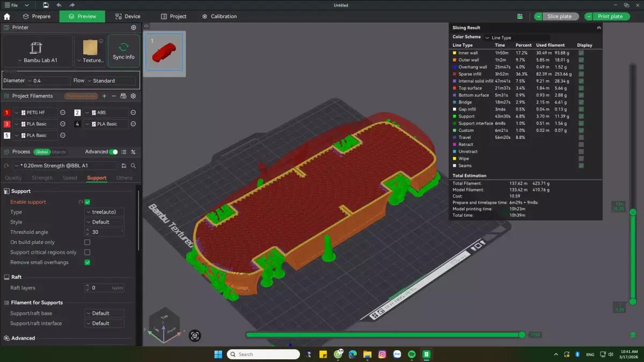Screen dimensions: 644x362
Task: Collapse the left sidebar panel
Action: 146,26
